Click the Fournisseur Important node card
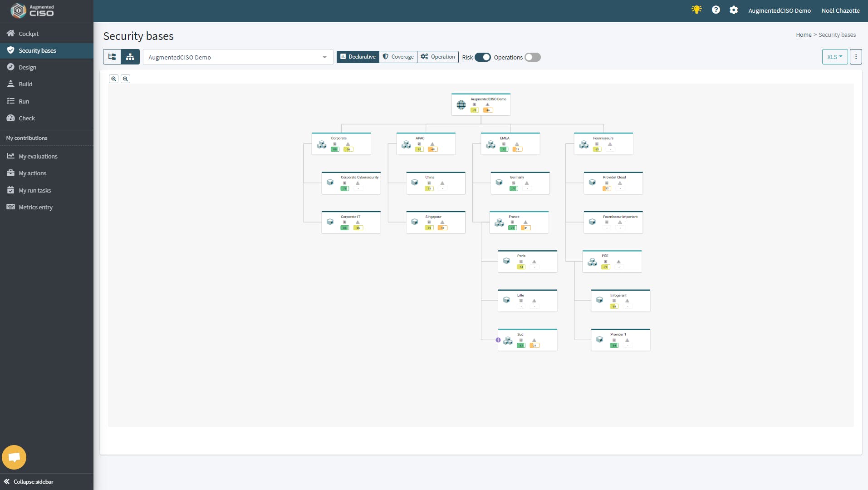868x490 pixels. pyautogui.click(x=613, y=222)
